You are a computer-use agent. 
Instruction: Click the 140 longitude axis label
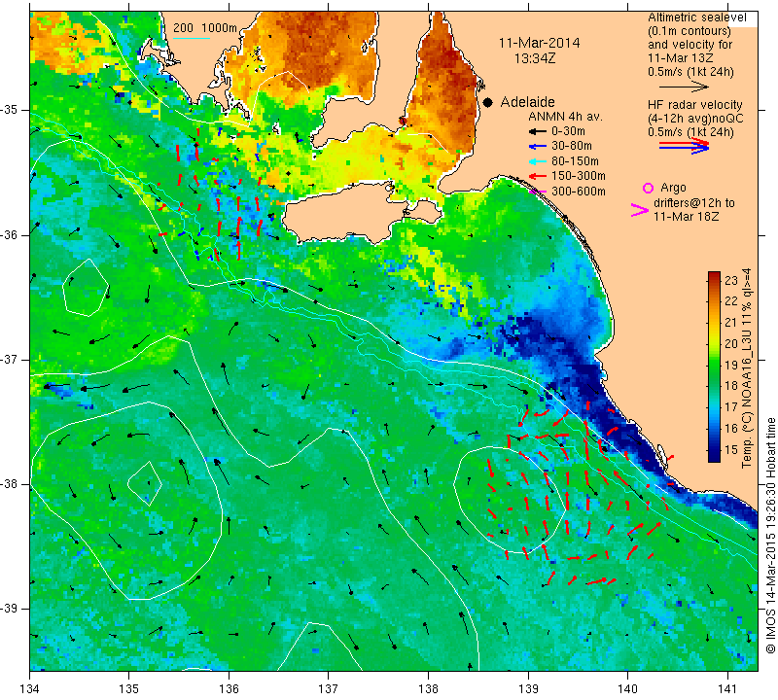point(627,689)
